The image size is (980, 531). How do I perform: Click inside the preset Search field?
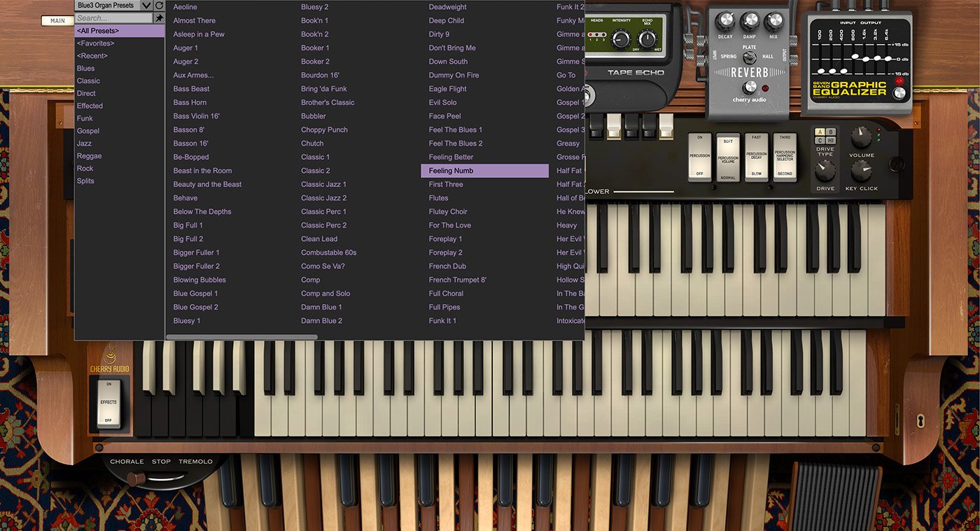(112, 18)
